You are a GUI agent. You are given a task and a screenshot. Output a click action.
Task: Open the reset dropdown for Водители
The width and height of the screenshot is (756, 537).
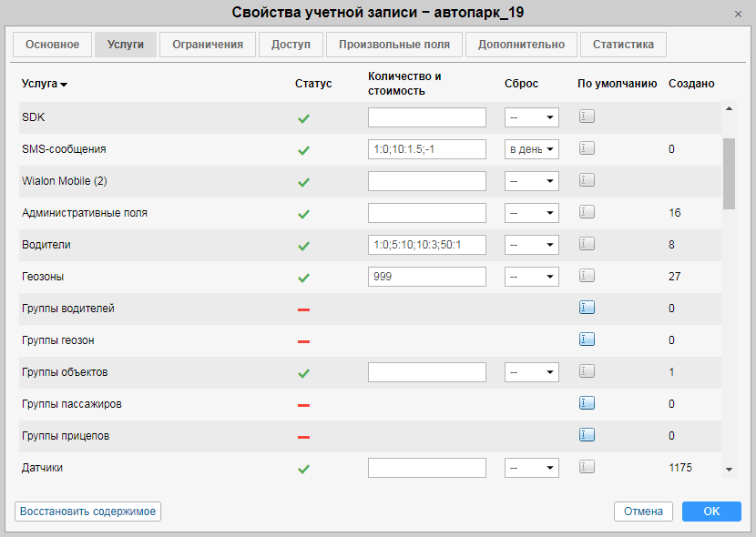[532, 245]
